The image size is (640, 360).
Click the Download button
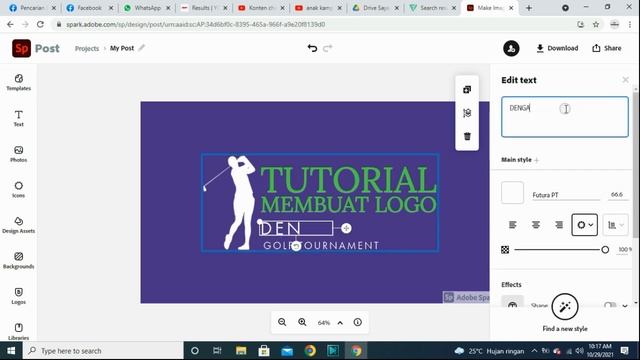pyautogui.click(x=557, y=48)
